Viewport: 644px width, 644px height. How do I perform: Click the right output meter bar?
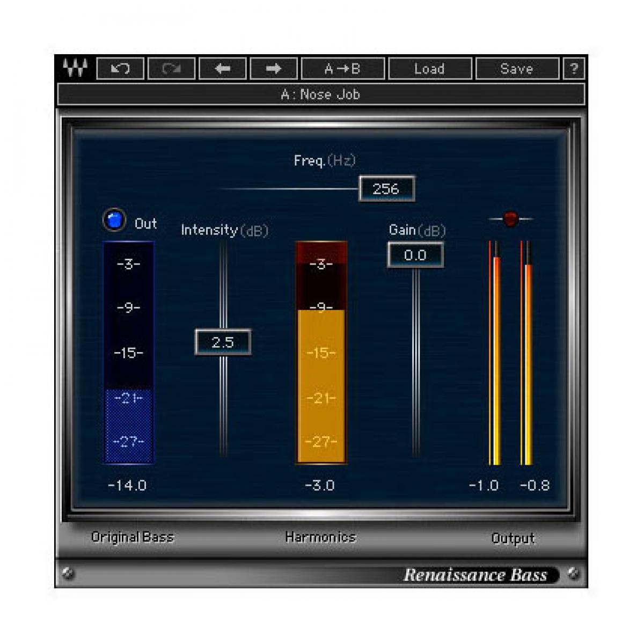click(526, 353)
